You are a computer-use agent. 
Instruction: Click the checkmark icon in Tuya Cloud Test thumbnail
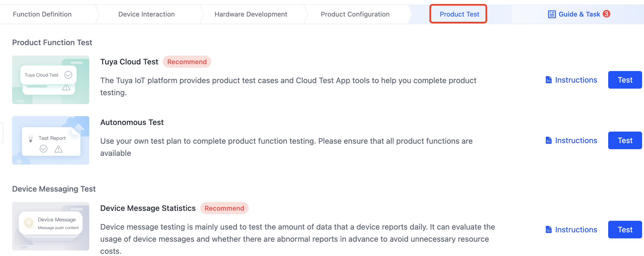68,75
